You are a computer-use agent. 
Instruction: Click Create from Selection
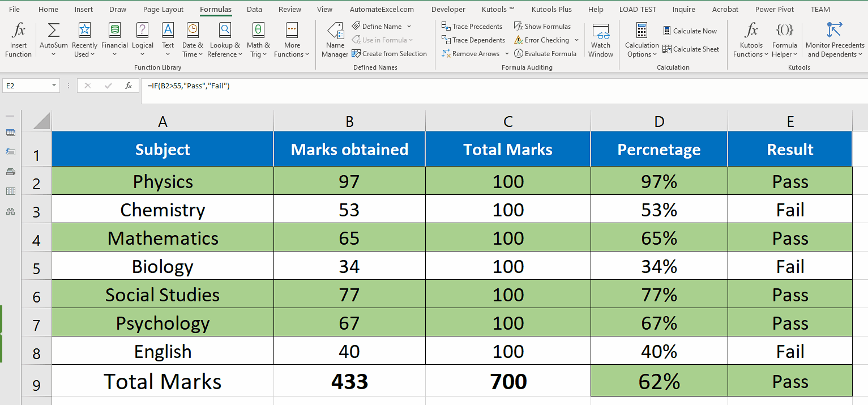(390, 53)
